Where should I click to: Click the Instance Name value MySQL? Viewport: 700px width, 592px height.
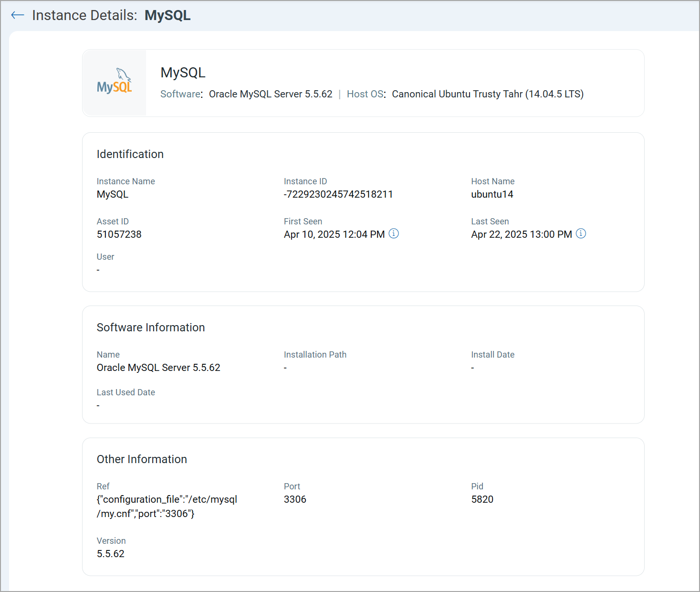(x=113, y=194)
